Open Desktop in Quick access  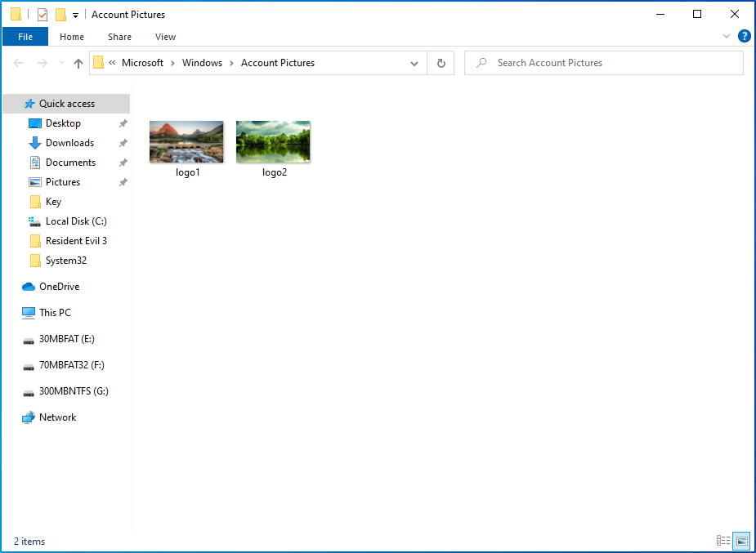(63, 123)
